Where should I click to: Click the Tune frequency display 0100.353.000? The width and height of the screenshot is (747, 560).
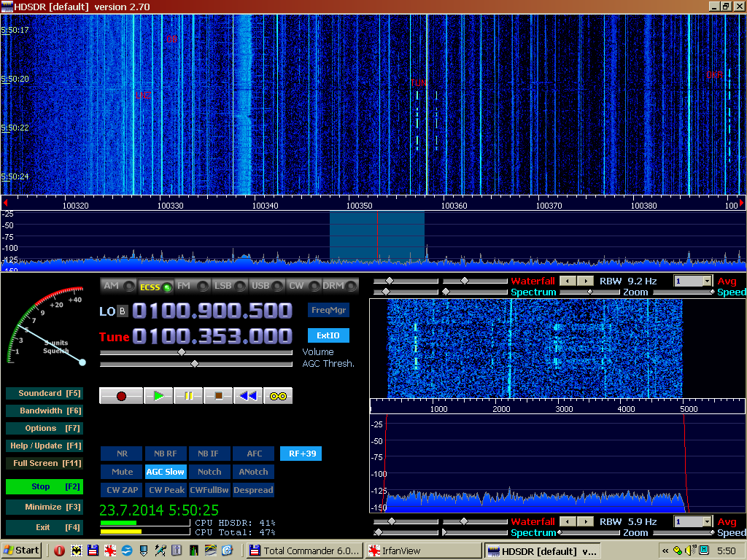click(212, 336)
